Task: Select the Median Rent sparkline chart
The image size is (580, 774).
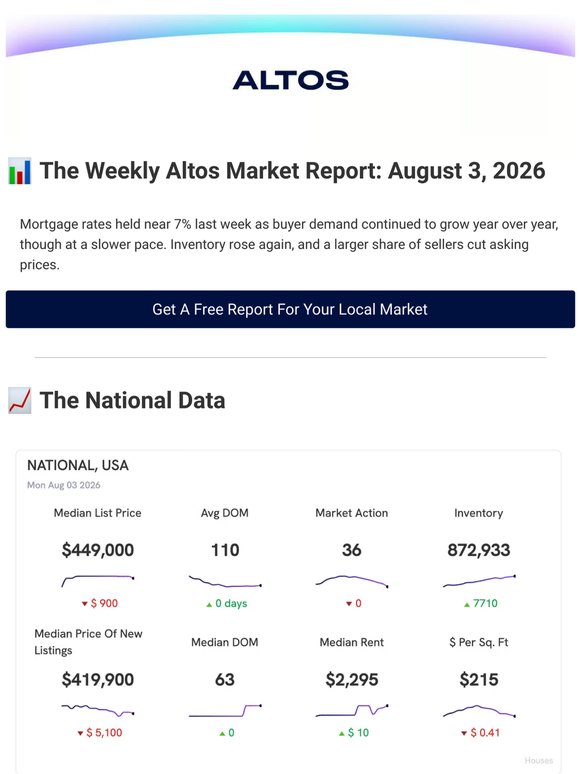Action: (351, 710)
